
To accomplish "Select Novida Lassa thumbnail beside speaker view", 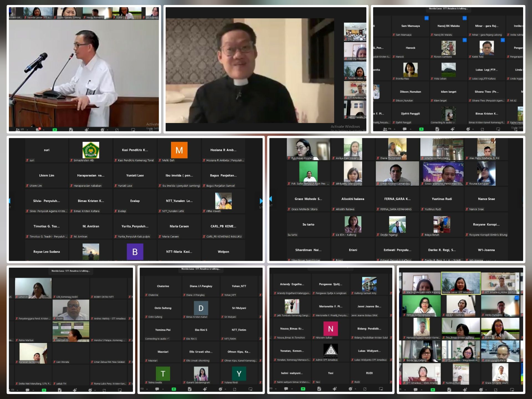I will [x=355, y=71].
